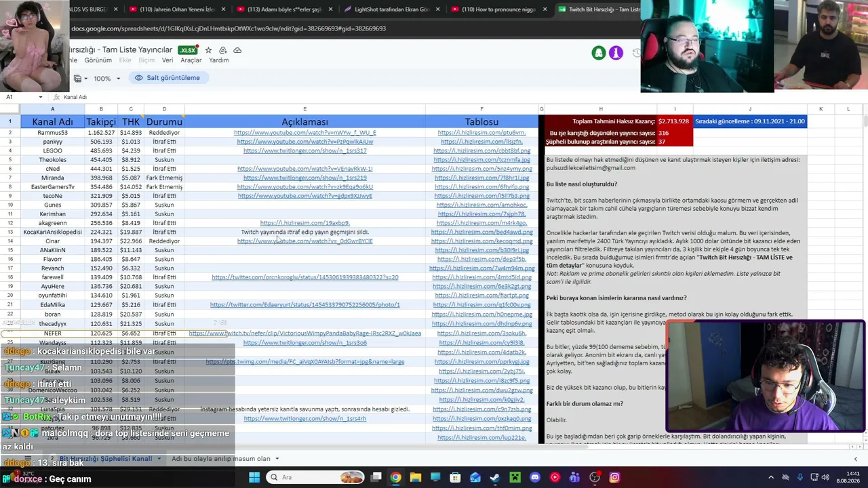
Task: Open Rammus53 hizliresim table link
Action: tap(481, 133)
